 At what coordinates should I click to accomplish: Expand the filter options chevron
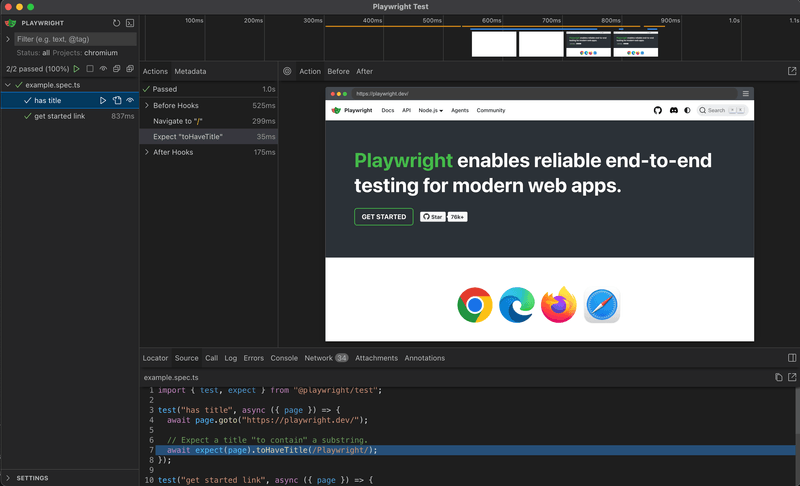tap(8, 39)
